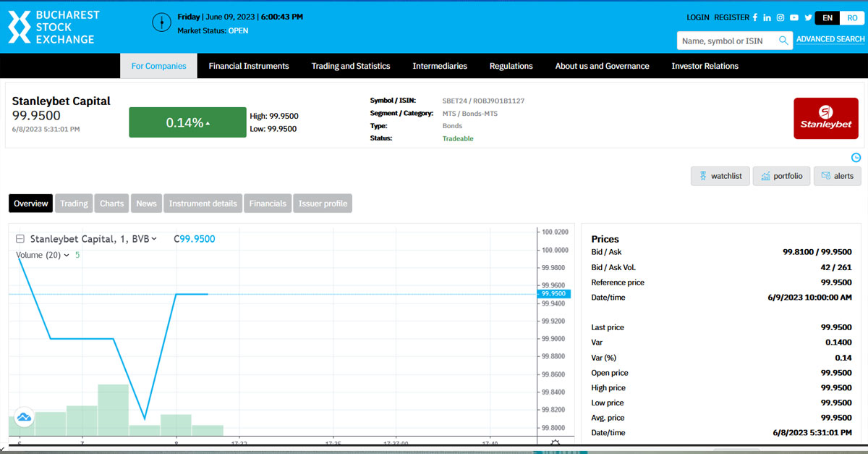Click the High: 99.9500 text near badge

click(274, 116)
